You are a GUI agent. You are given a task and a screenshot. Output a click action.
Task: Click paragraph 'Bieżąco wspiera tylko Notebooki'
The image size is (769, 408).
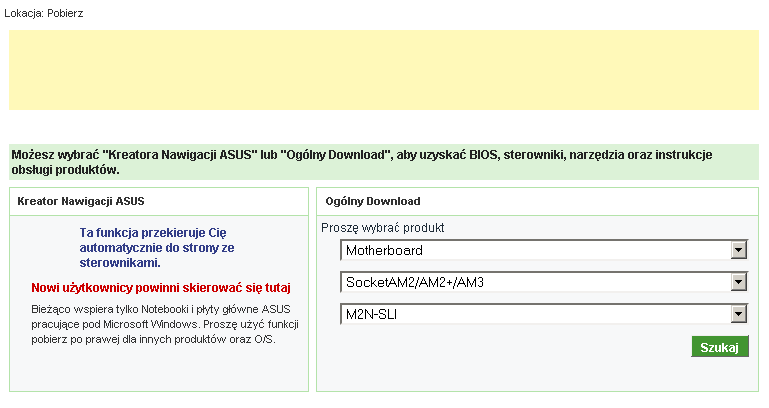[165, 324]
